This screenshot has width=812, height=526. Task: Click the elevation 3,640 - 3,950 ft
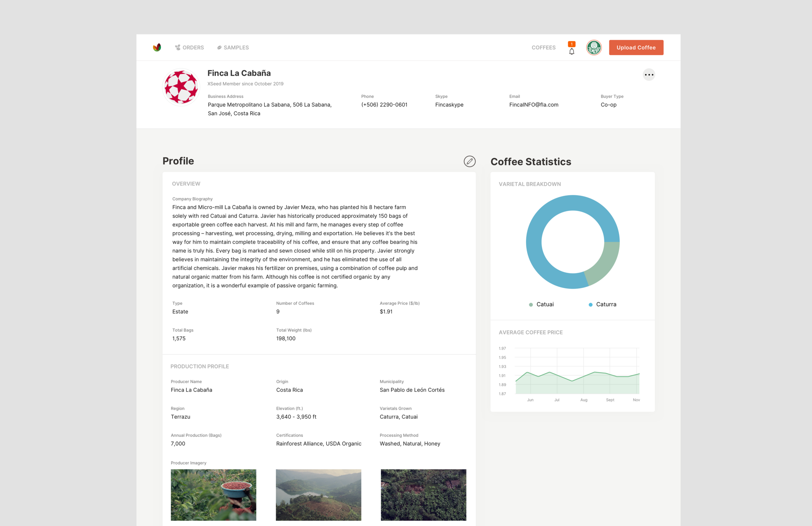296,417
